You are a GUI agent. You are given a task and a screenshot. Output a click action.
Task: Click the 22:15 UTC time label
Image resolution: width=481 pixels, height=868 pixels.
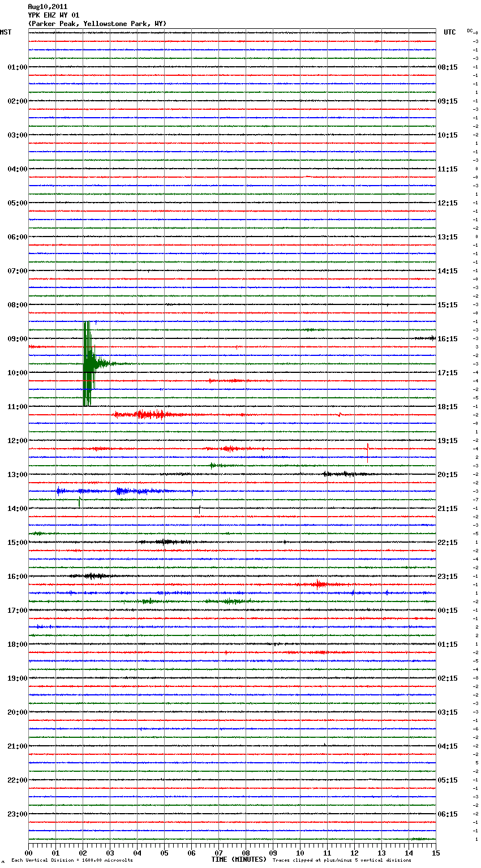[448, 543]
